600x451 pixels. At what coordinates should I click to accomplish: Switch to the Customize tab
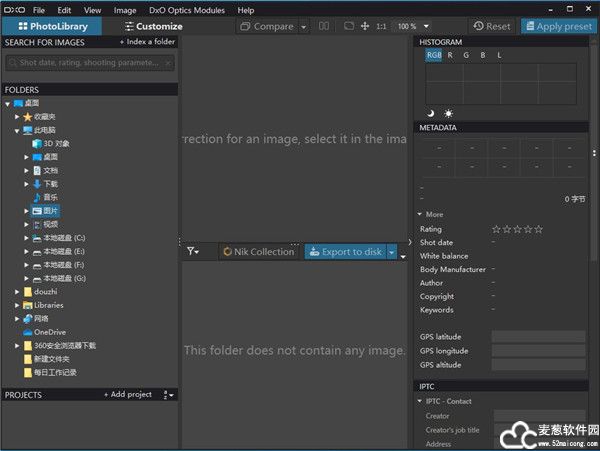click(x=153, y=26)
